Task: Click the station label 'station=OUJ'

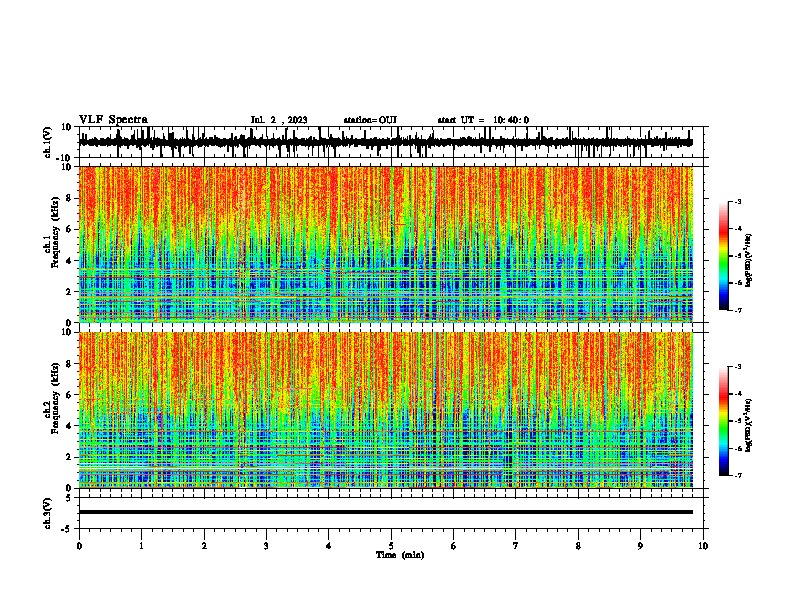Action: click(370, 120)
